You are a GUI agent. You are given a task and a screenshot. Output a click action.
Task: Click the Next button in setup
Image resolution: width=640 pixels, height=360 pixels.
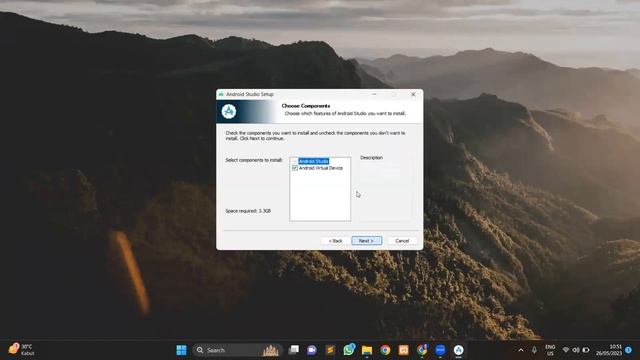pyautogui.click(x=367, y=241)
